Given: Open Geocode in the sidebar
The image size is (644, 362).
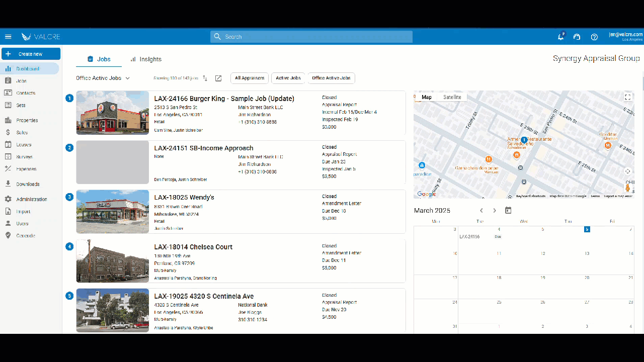Looking at the screenshot, I should point(30,235).
